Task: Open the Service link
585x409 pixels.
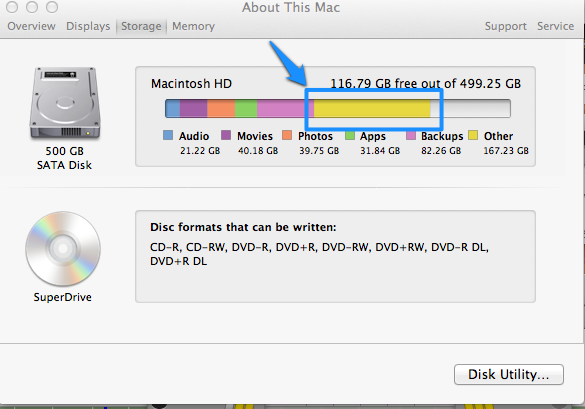Action: [x=556, y=26]
